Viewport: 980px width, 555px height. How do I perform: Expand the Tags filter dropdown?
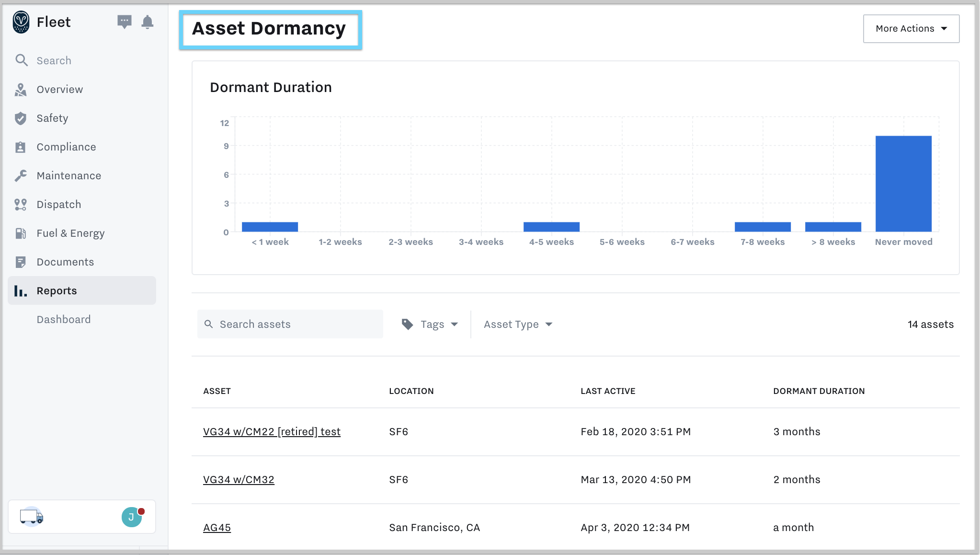430,324
